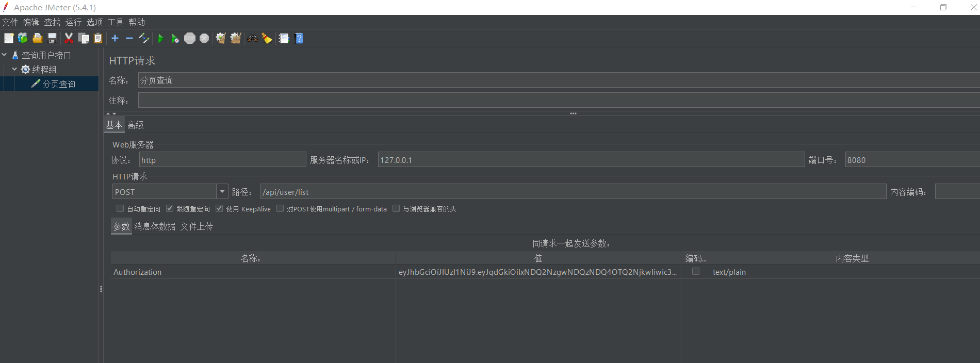
Task: Open the 选项 menu
Action: (x=94, y=22)
